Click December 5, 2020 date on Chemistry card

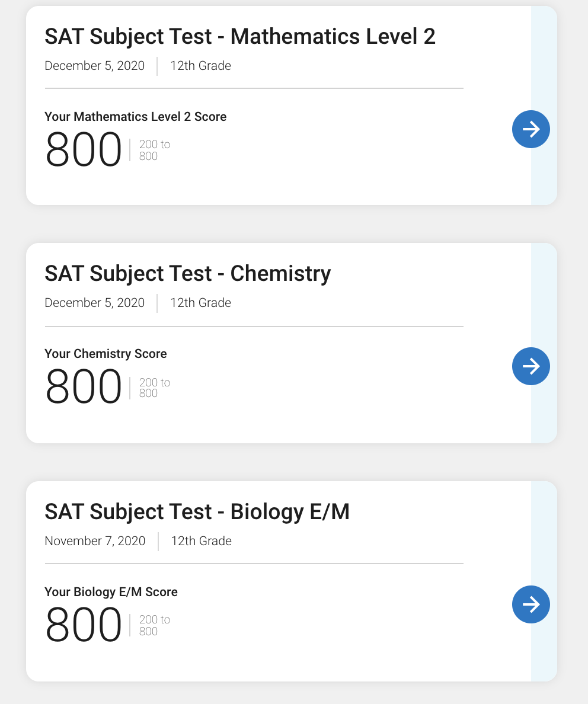coord(94,303)
